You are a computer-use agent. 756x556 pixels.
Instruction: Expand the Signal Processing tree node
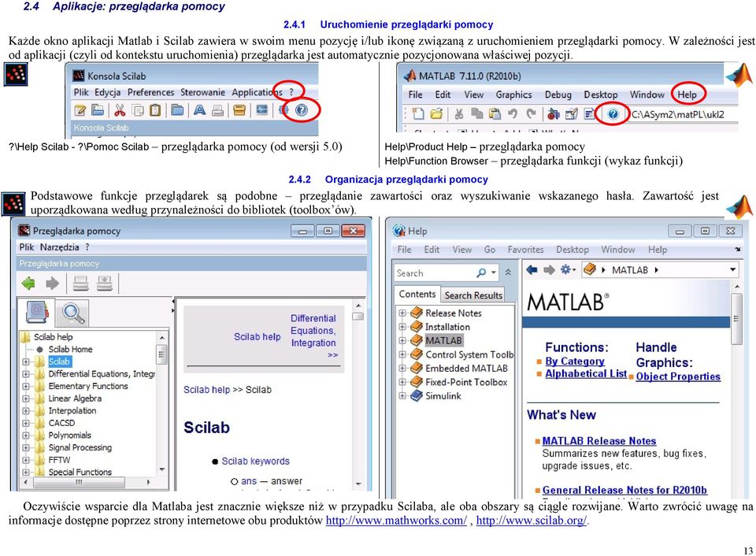[x=26, y=448]
